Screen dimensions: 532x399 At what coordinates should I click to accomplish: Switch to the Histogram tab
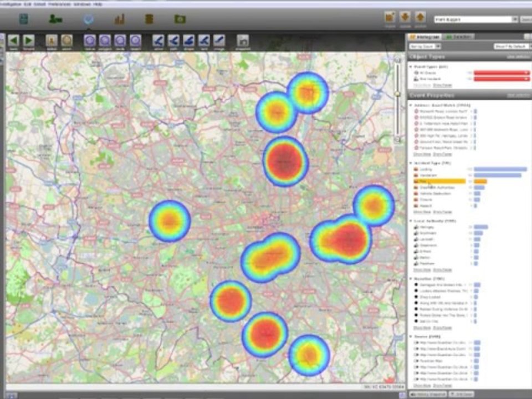click(426, 37)
